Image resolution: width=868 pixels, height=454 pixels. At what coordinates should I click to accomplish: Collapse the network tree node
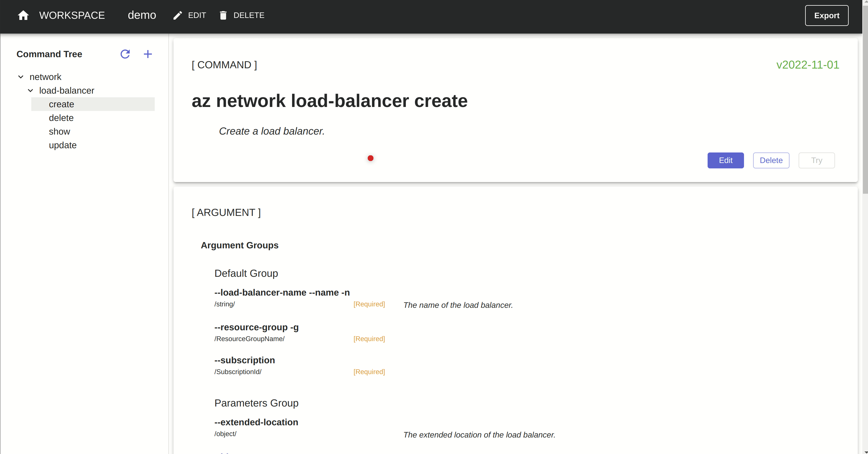pos(21,77)
